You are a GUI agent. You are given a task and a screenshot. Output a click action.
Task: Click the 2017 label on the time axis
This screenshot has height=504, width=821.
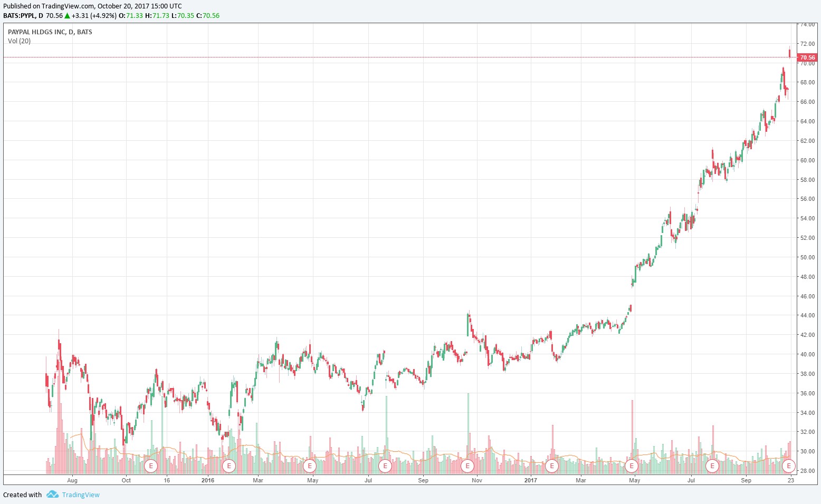point(530,480)
